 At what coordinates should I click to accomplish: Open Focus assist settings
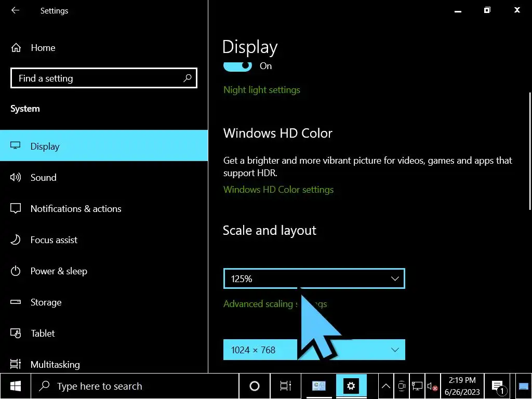(104, 240)
